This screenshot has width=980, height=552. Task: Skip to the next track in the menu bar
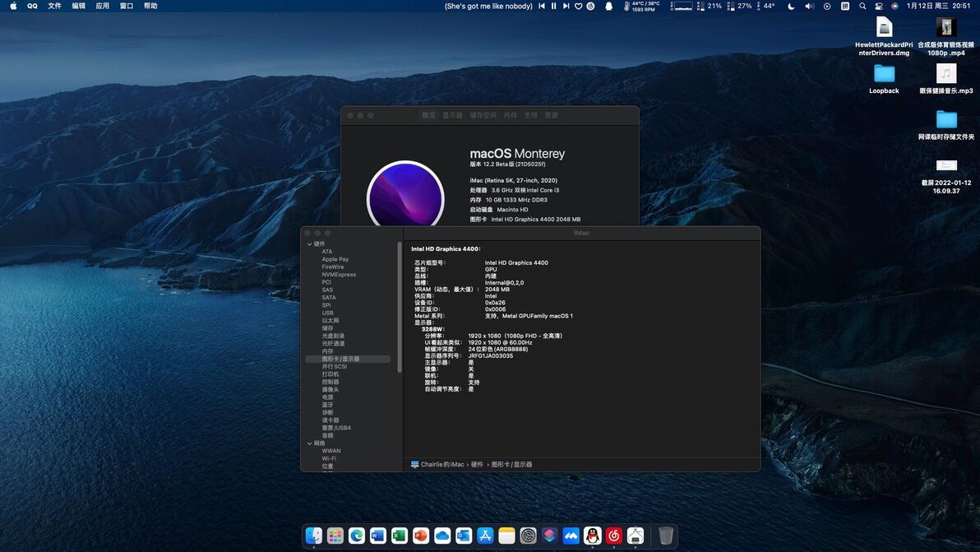[x=566, y=6]
